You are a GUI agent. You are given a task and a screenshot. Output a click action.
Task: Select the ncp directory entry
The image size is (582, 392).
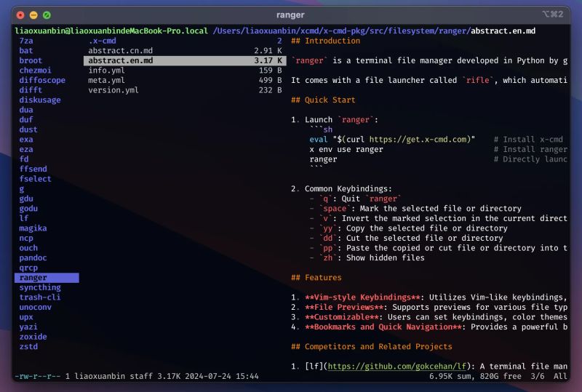tap(26, 238)
